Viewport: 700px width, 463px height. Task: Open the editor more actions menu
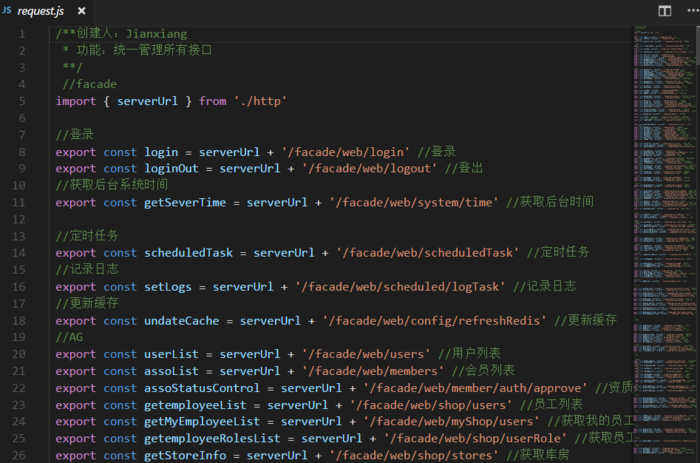pos(693,11)
